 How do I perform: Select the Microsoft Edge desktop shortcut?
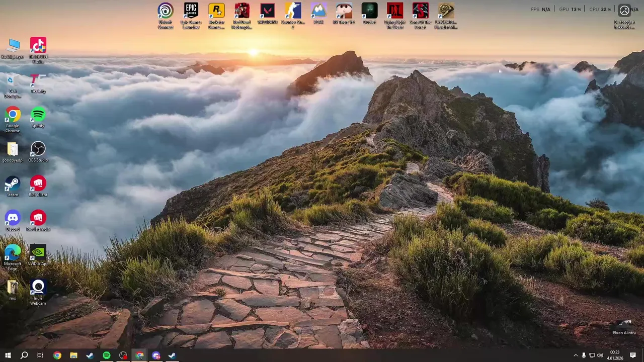[x=13, y=258]
